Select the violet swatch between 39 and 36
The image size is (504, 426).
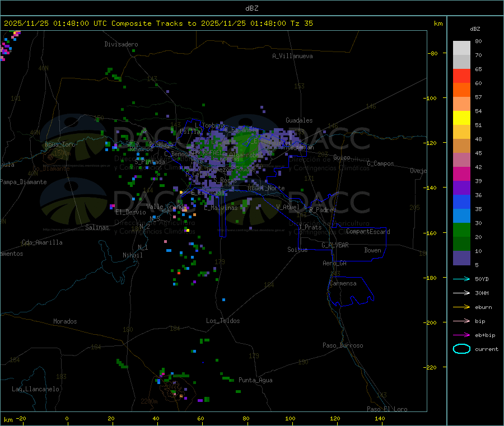(x=461, y=188)
